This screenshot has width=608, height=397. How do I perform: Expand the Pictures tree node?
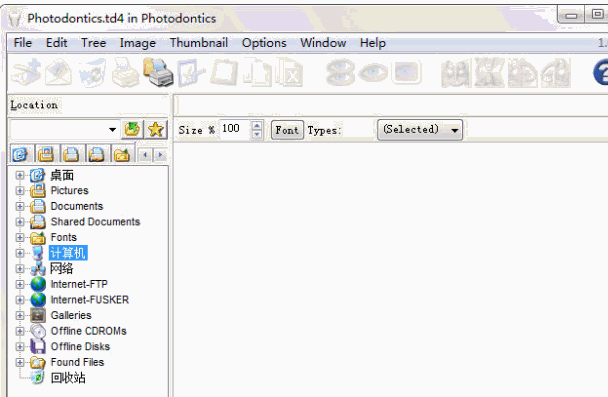click(20, 191)
